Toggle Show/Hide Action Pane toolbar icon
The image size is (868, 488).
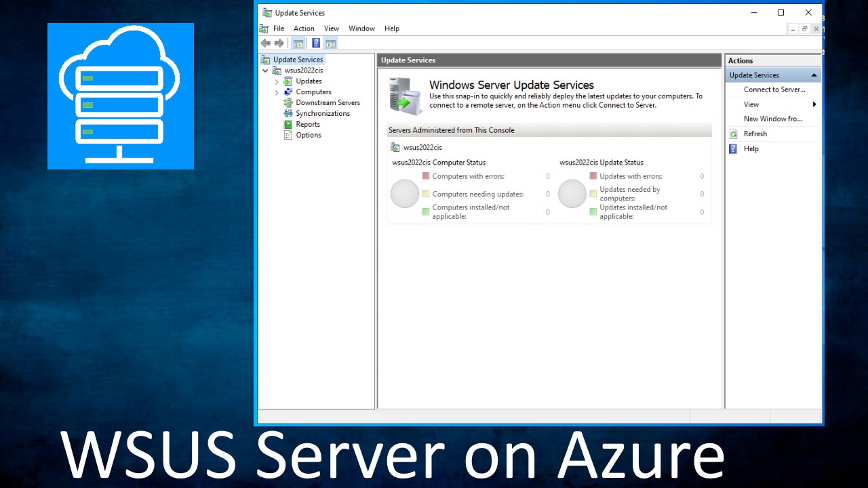click(330, 43)
